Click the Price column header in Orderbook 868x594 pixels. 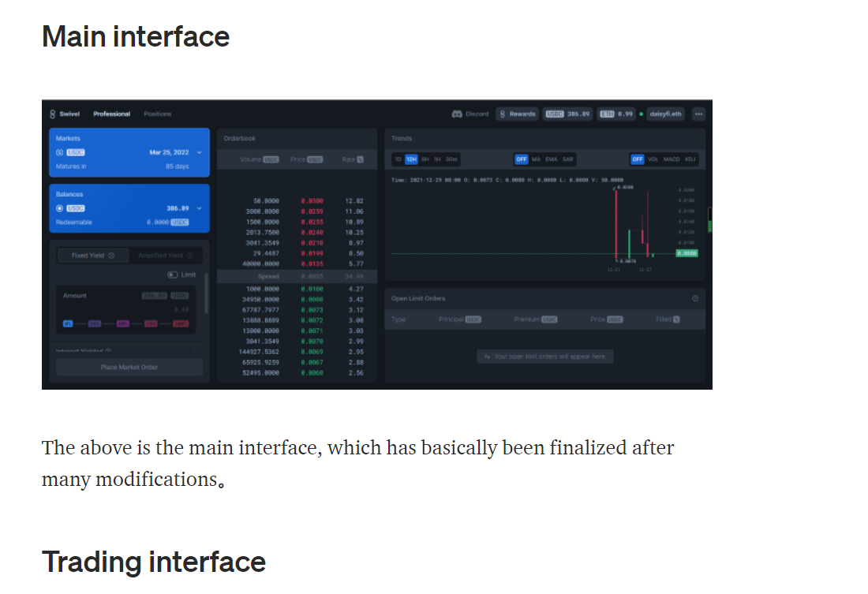[307, 159]
